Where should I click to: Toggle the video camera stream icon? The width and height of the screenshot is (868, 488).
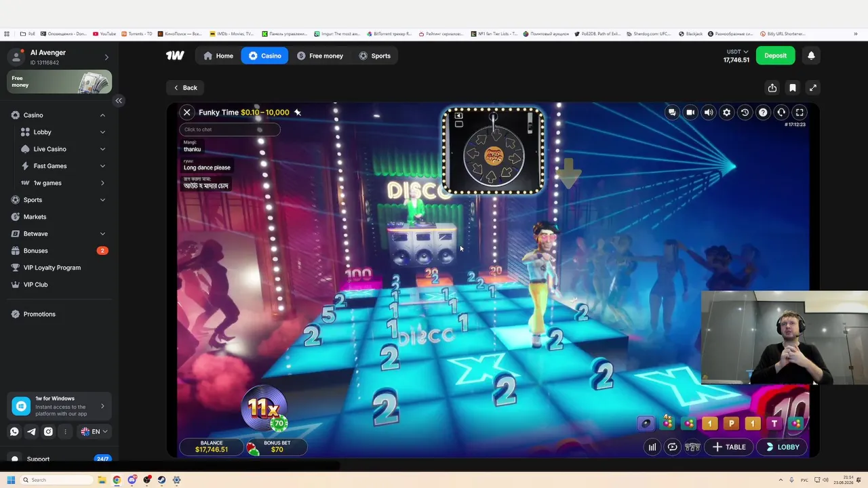pos(690,113)
